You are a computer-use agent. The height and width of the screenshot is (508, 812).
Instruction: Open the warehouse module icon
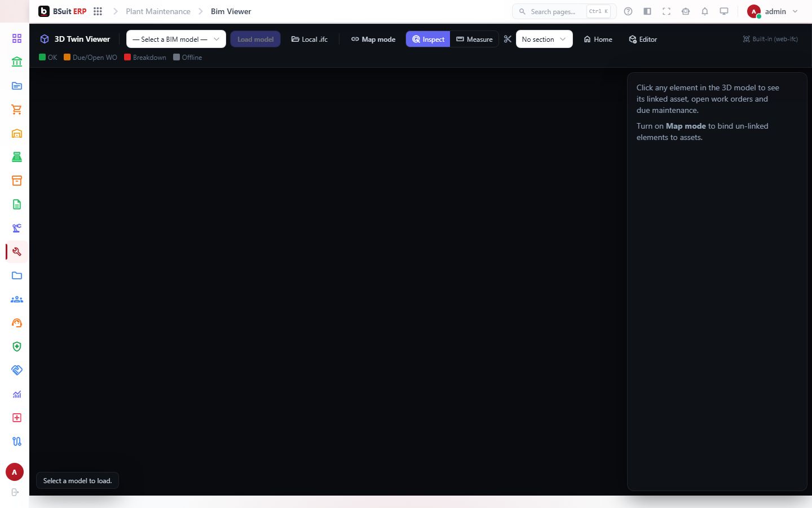point(17,133)
